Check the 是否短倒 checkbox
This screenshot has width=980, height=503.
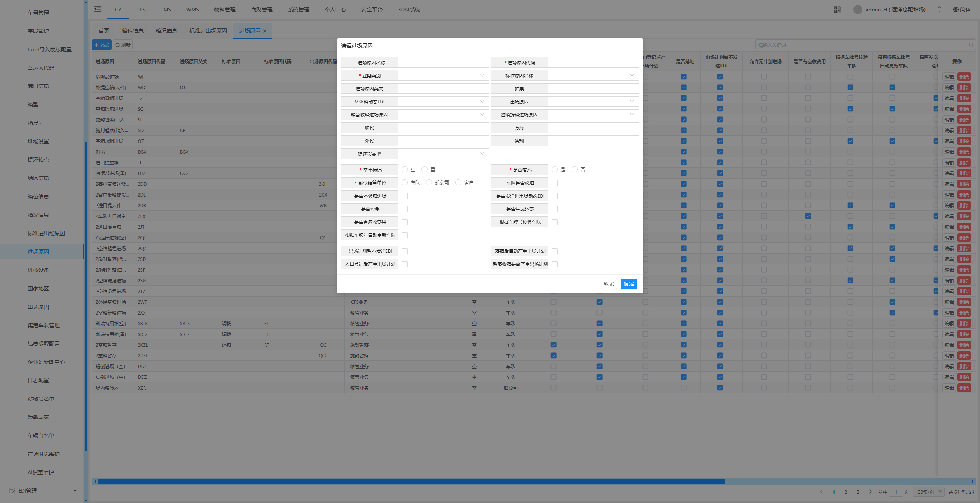pos(405,209)
